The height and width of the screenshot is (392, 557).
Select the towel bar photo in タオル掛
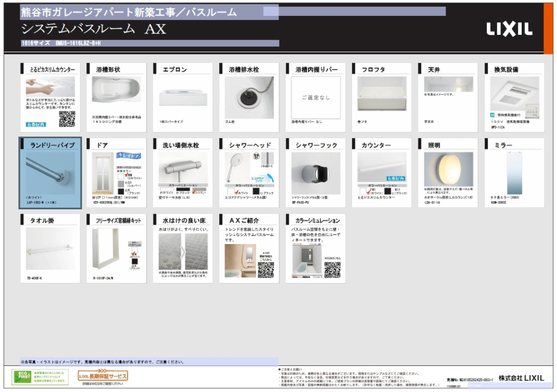51,248
